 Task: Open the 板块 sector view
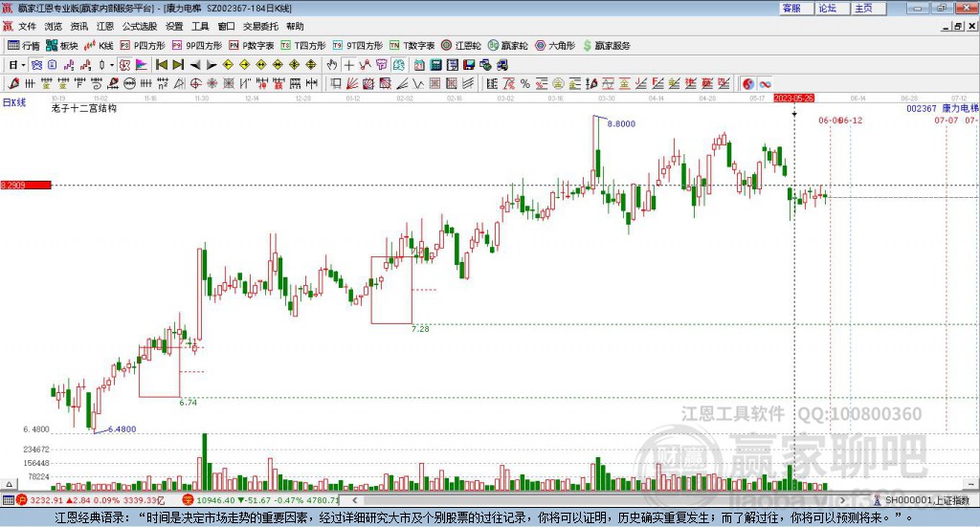pyautogui.click(x=61, y=46)
